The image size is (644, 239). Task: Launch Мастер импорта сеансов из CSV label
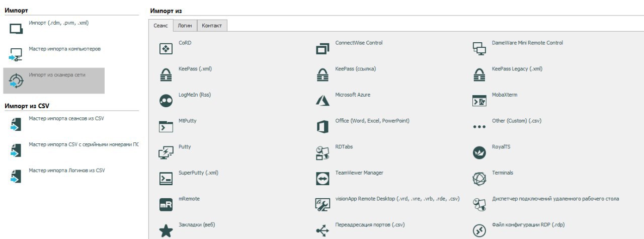coord(66,118)
